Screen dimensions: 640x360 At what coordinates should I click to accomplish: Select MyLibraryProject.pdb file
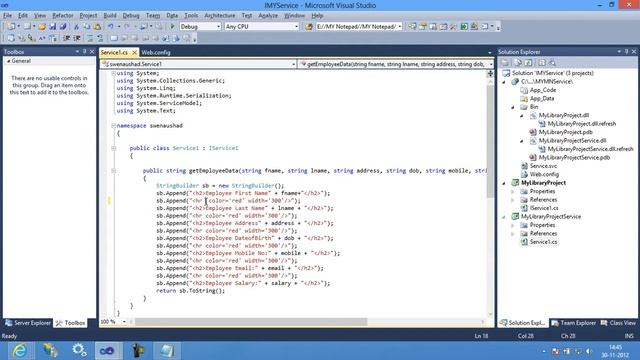tap(565, 132)
